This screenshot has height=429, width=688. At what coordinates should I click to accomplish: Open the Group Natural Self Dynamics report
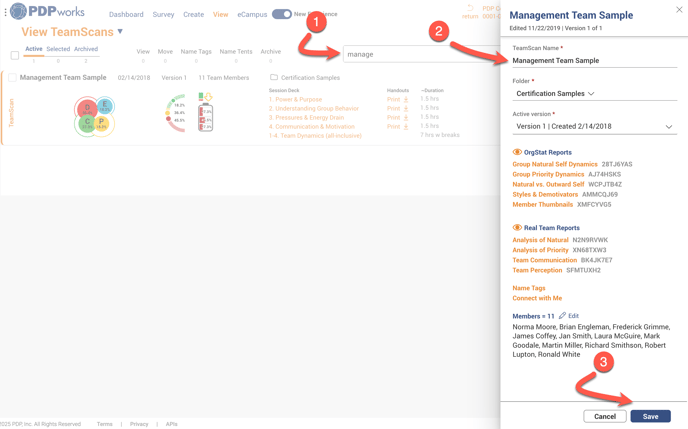[x=555, y=164]
